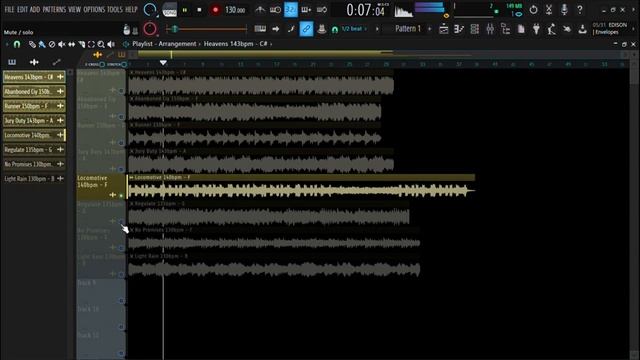Click the song position slider
Screen dimensions: 640x360
click(x=206, y=29)
